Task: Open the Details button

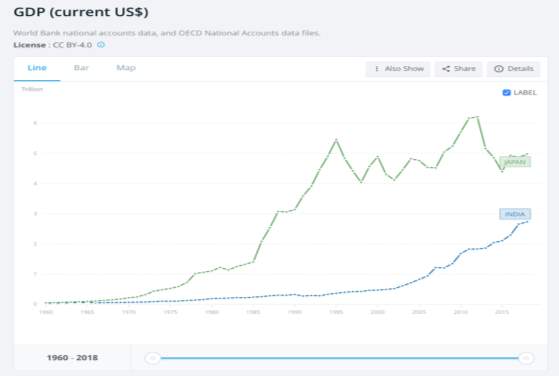Action: [514, 69]
